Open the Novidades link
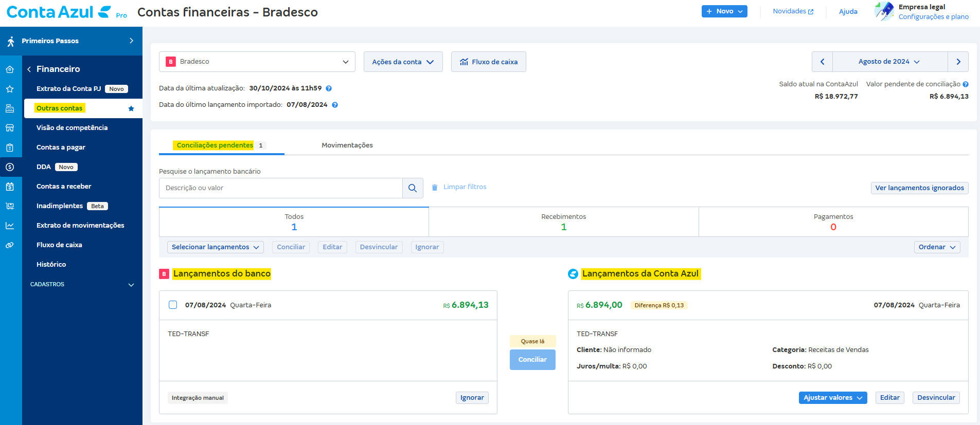The width and height of the screenshot is (980, 425). pyautogui.click(x=793, y=11)
